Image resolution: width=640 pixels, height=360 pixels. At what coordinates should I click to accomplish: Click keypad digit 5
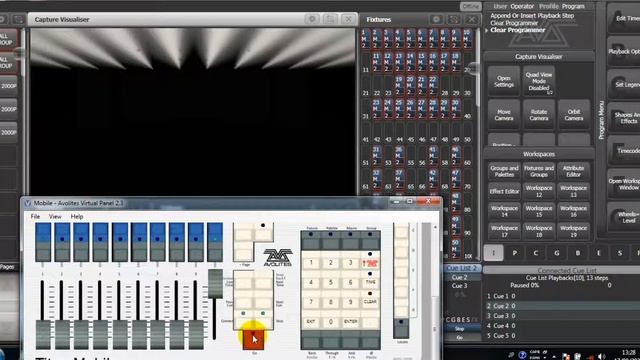331,282
